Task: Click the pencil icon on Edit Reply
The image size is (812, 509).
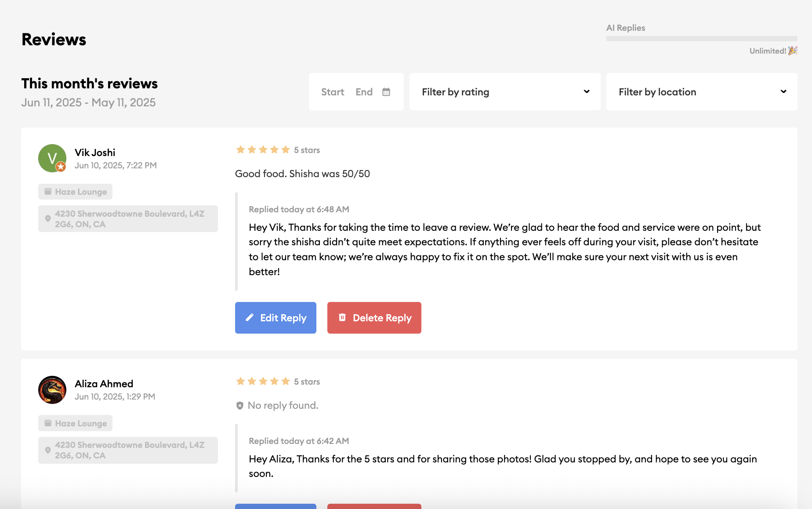Action: pos(250,317)
